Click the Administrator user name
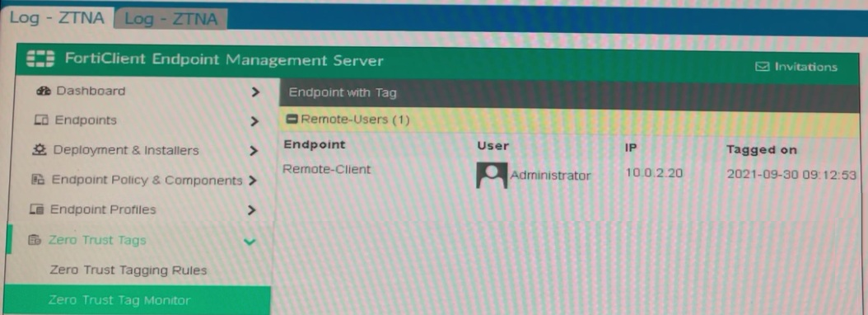The height and width of the screenshot is (315, 868). pyautogui.click(x=550, y=176)
